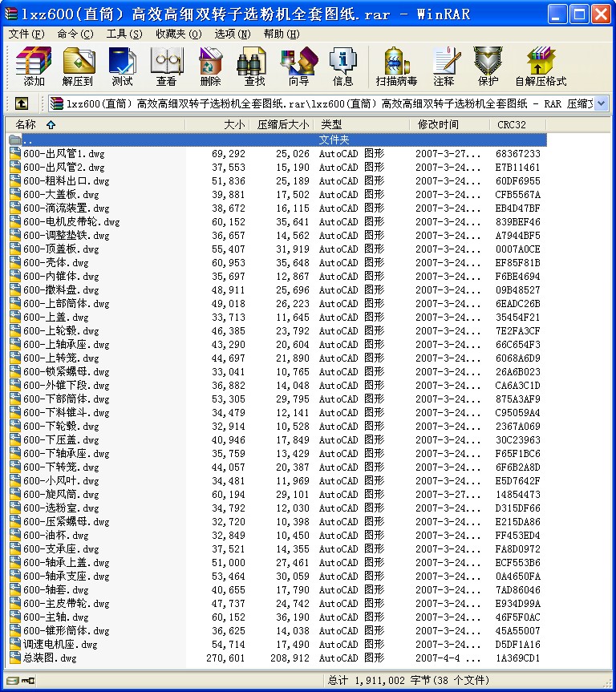Viewport: 616px width, 692px height.
Task: Expand the address bar path dropdown
Action: 601,103
